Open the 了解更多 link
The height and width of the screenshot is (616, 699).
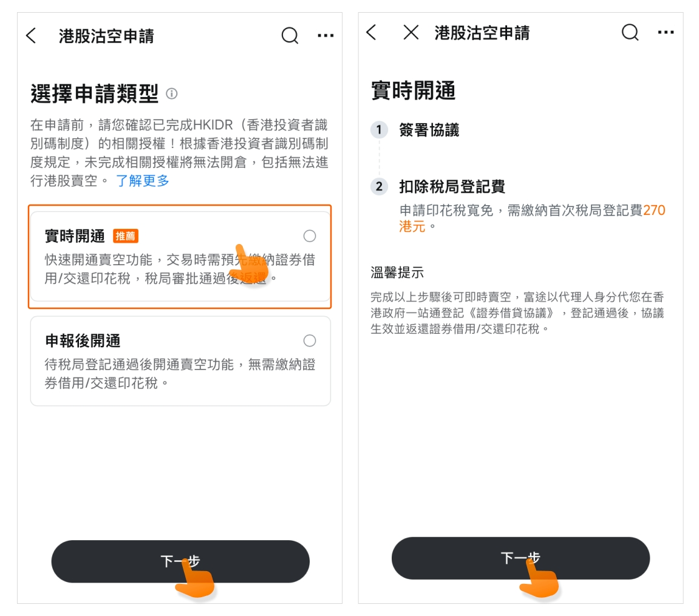click(143, 180)
